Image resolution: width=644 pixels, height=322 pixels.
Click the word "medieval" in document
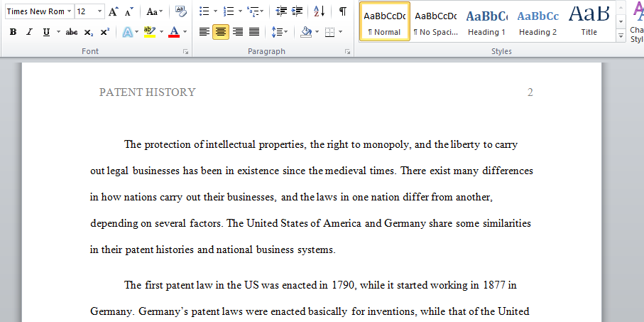[x=346, y=171]
